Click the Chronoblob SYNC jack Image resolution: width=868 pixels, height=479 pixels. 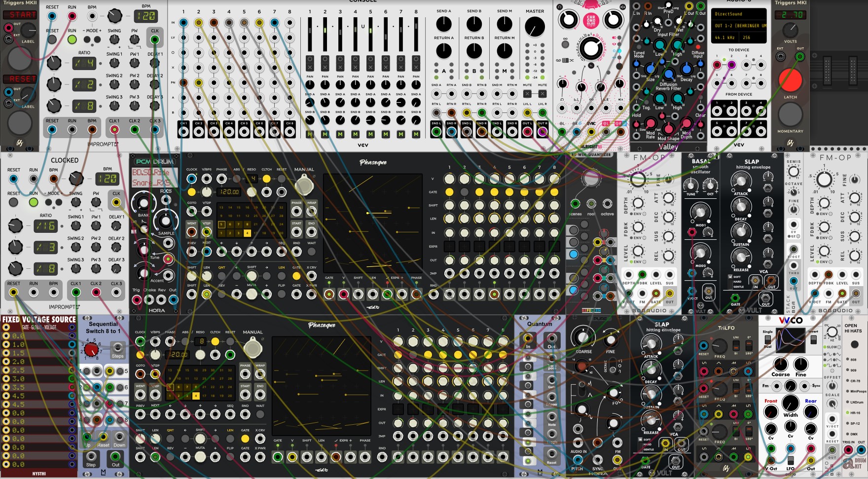591,132
